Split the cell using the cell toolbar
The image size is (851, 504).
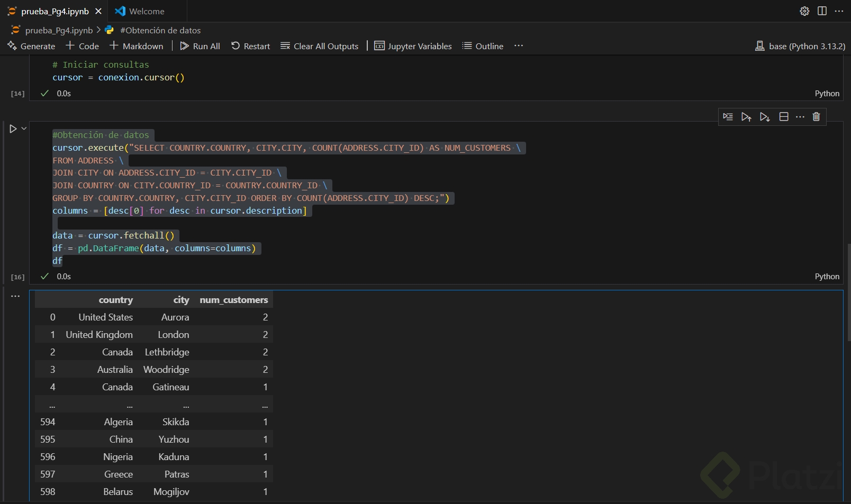pyautogui.click(x=784, y=117)
